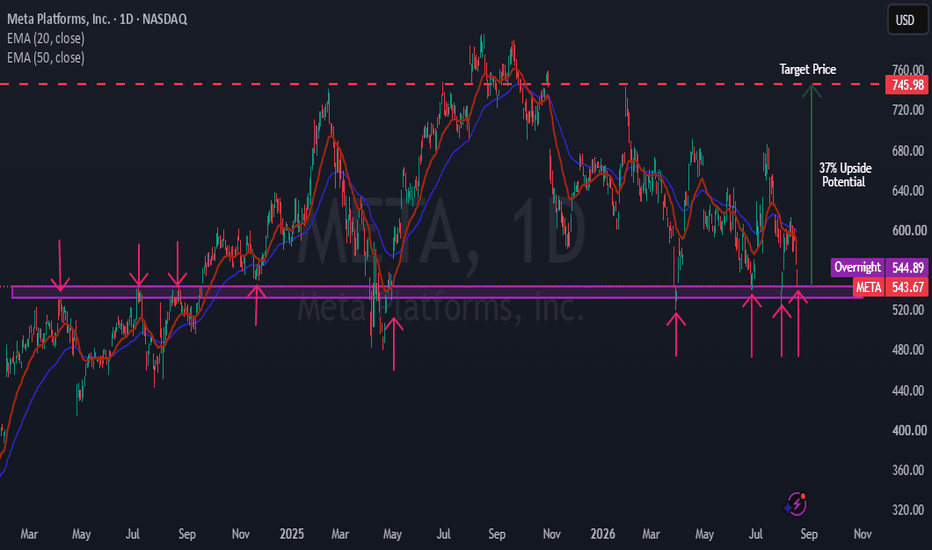The width and height of the screenshot is (932, 550).
Task: Select the Target Price text annotation
Action: [x=808, y=70]
